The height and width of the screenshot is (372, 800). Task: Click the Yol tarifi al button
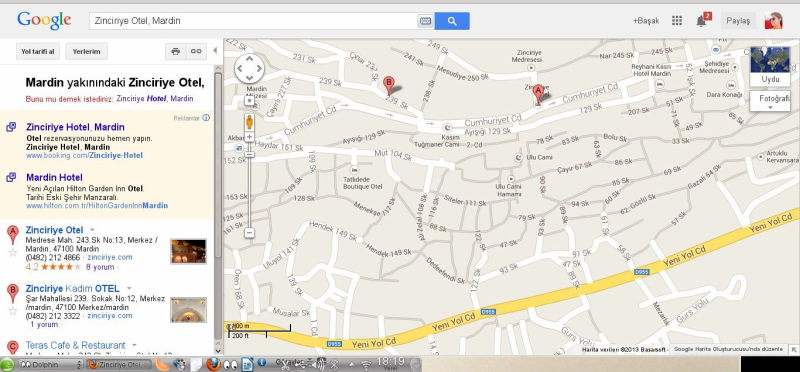(x=38, y=51)
